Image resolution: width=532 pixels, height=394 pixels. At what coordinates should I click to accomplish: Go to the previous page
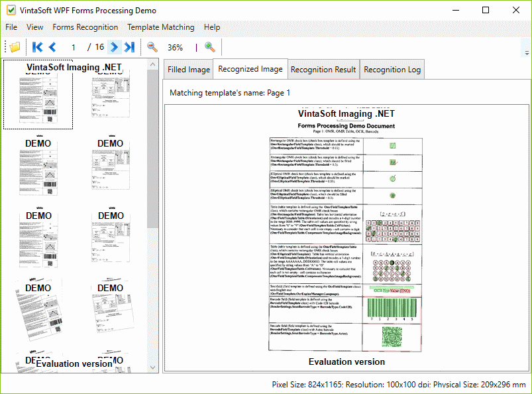52,47
